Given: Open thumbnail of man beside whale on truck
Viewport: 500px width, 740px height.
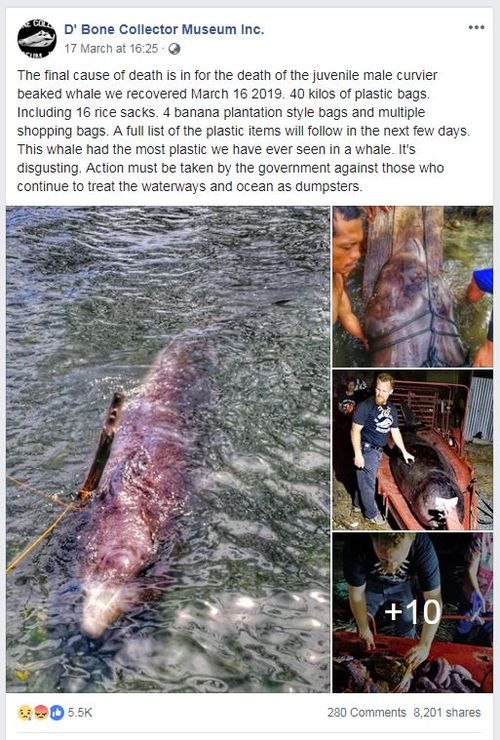Looking at the screenshot, I should [413, 450].
